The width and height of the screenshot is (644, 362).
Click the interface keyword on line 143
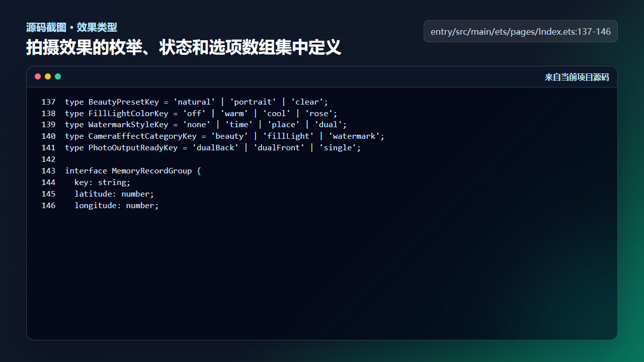coord(86,171)
